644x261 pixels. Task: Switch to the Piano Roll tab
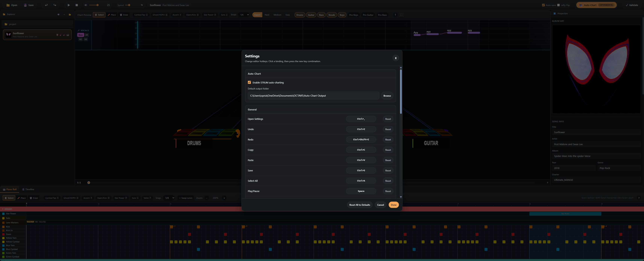point(10,189)
